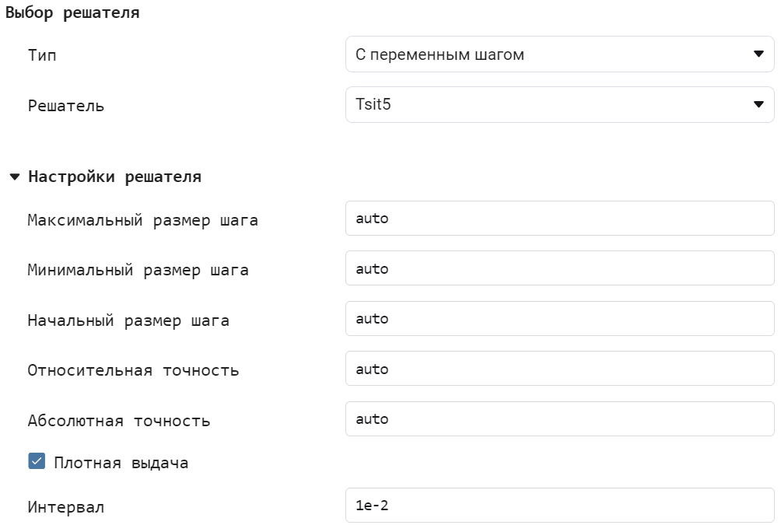The height and width of the screenshot is (532, 781).
Task: Click the arrow on the Tsit5 dropdown
Action: click(x=758, y=104)
